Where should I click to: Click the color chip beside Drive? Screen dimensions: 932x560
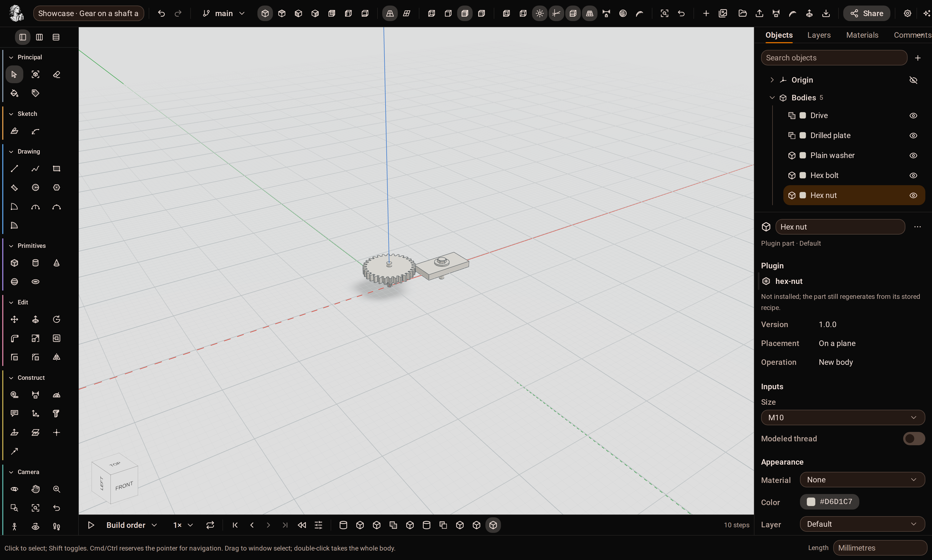(x=803, y=116)
